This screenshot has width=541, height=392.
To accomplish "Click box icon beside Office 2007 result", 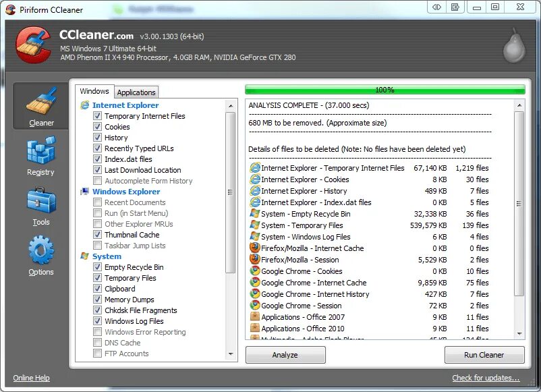I will point(254,316).
